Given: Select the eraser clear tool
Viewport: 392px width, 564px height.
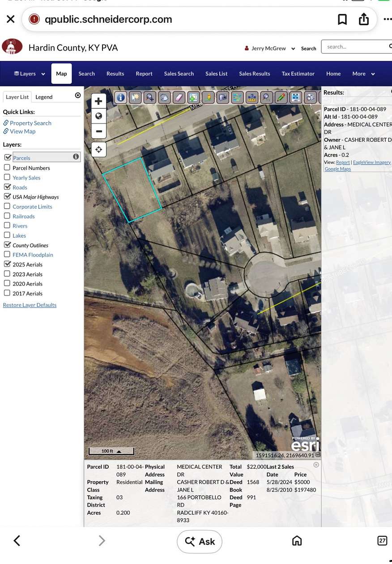Looking at the screenshot, I should point(179,97).
